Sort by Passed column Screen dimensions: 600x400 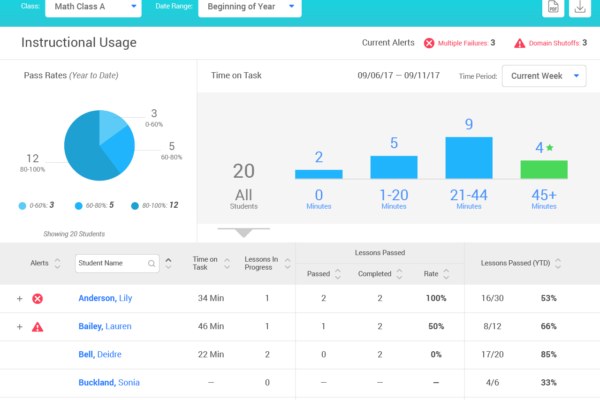coord(338,274)
